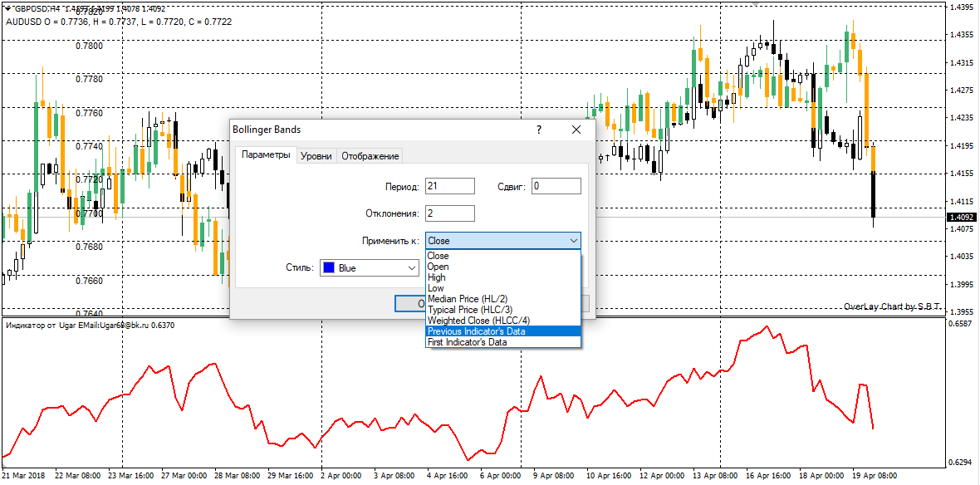
Task: Click the small triangle beside GBPUSD,H4
Action: 7,9
